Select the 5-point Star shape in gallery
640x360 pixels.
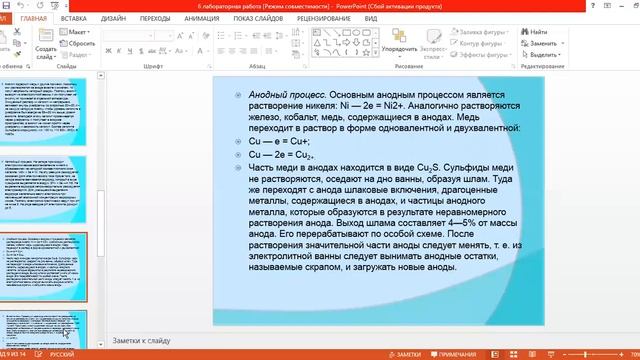[366, 52]
